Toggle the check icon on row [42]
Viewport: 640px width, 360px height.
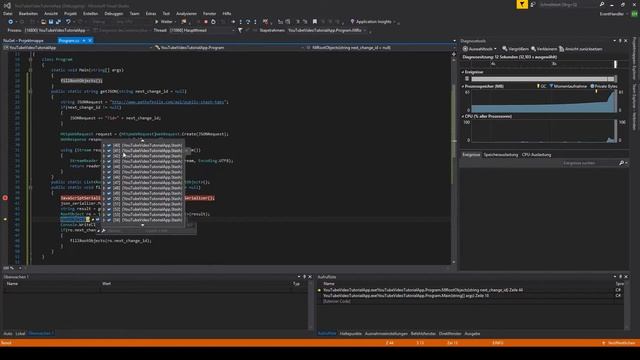click(109, 156)
